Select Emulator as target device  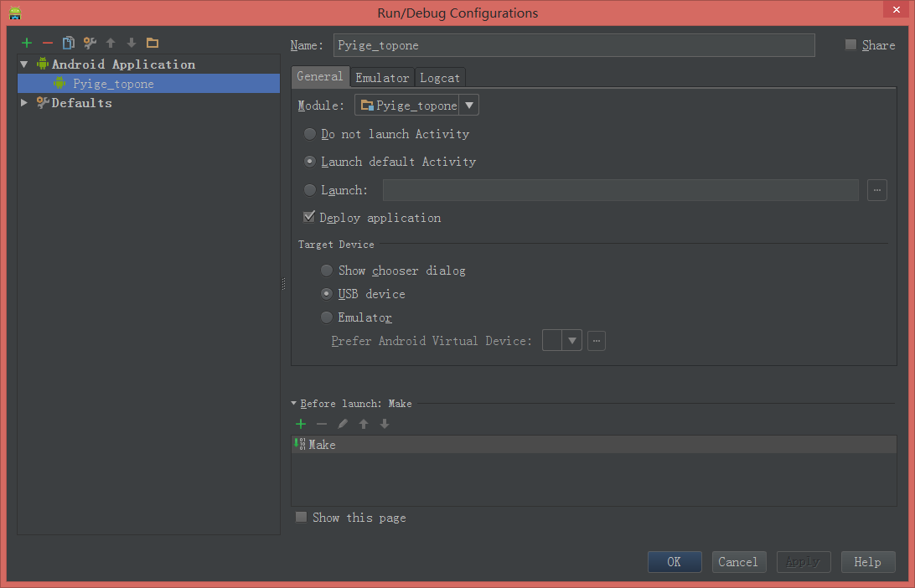326,317
